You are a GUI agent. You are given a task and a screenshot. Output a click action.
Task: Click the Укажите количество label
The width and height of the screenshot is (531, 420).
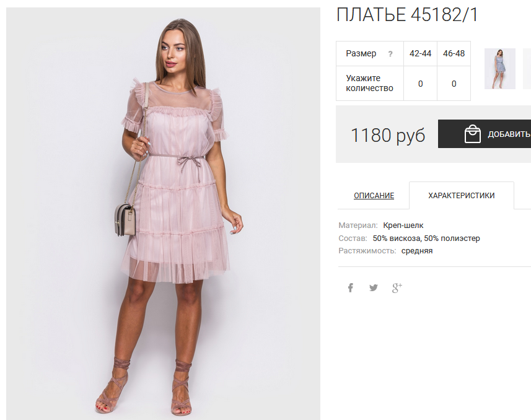(369, 84)
